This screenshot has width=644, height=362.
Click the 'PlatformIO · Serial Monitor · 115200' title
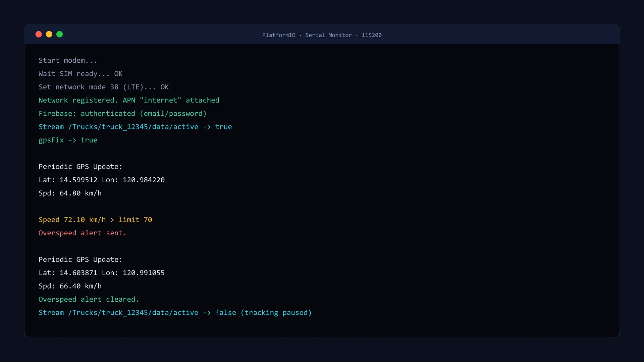click(x=322, y=35)
